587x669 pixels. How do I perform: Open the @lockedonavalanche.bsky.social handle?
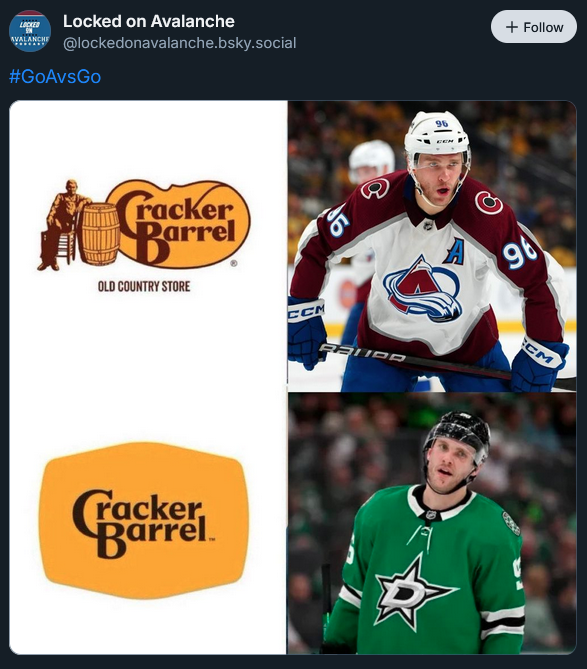(180, 43)
